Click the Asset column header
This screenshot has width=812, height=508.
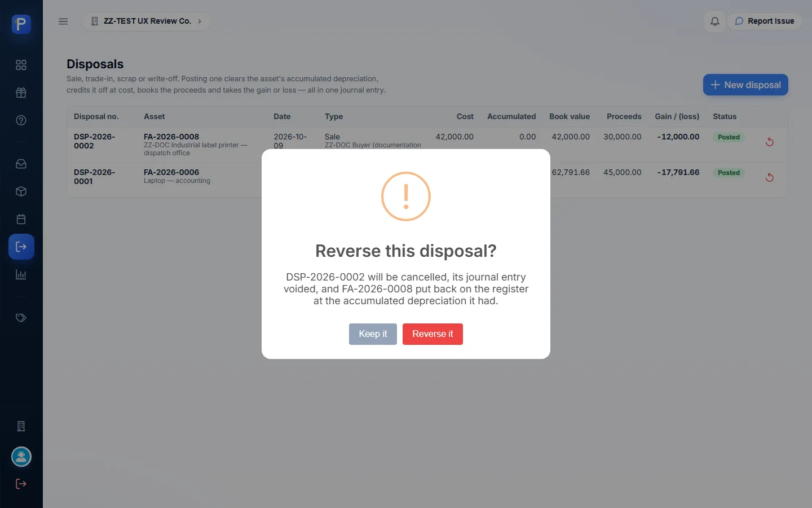point(155,116)
